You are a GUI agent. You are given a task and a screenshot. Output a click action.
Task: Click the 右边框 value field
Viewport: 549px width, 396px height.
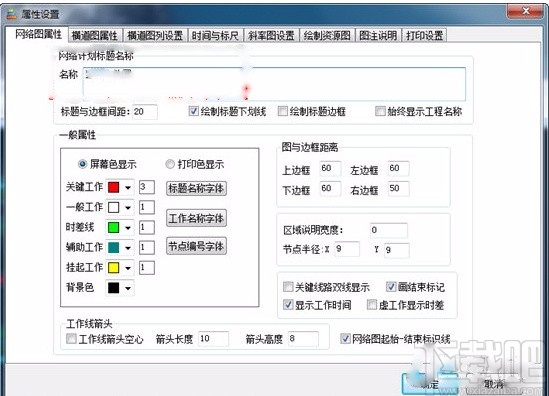tap(398, 189)
